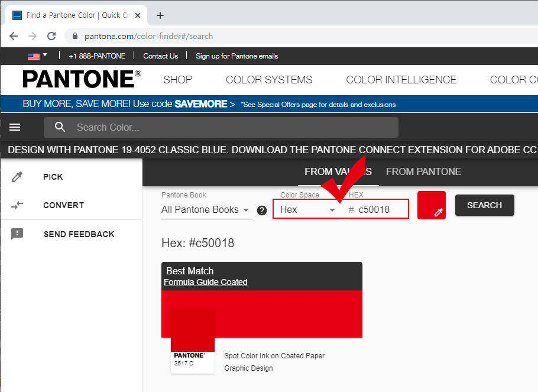
Task: Close the Find a Pantone Color tab
Action: tap(138, 15)
